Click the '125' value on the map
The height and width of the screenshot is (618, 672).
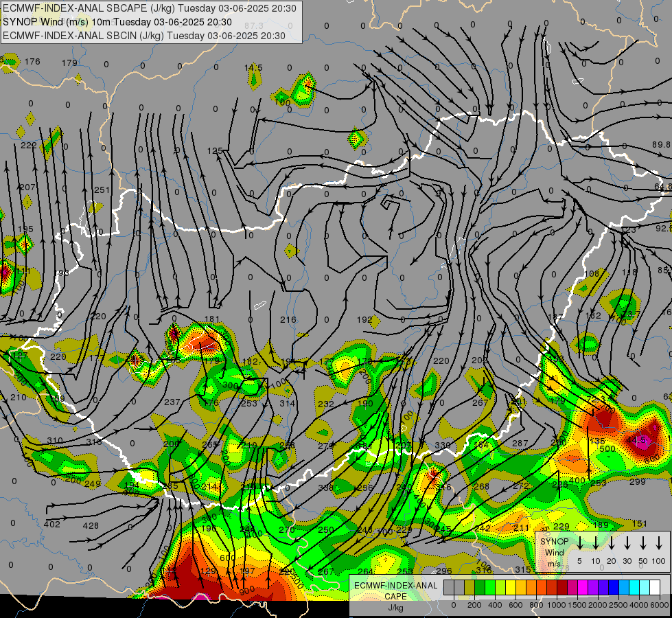point(215,150)
